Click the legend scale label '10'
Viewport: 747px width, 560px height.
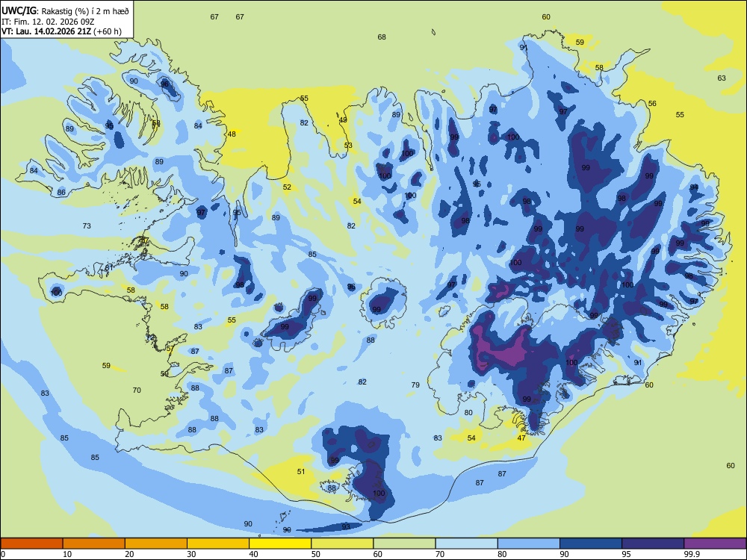[67, 554]
